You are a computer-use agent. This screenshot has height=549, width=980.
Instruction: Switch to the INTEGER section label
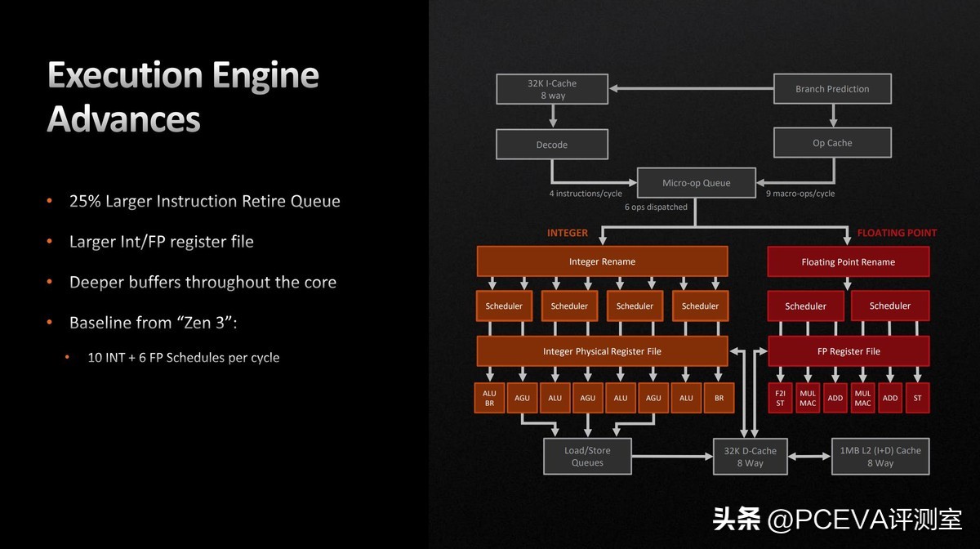click(x=568, y=232)
